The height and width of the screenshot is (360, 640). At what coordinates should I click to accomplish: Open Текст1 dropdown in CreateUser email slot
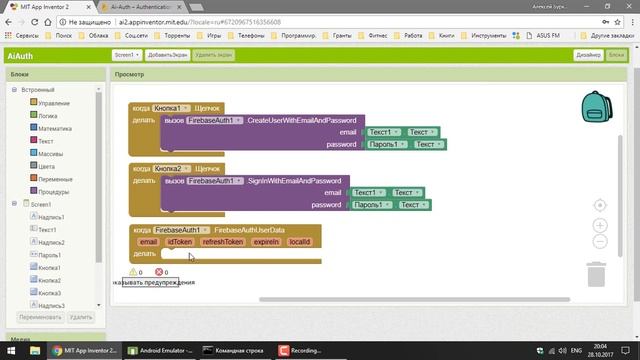click(x=384, y=132)
